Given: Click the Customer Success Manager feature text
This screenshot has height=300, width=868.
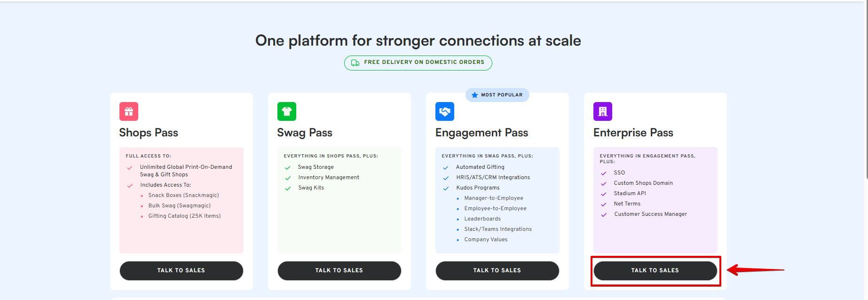Looking at the screenshot, I should 650,214.
